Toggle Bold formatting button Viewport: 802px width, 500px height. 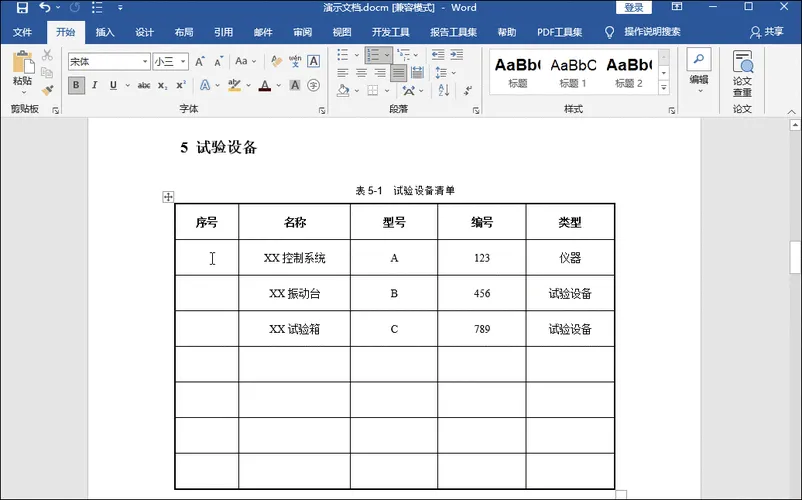76,85
